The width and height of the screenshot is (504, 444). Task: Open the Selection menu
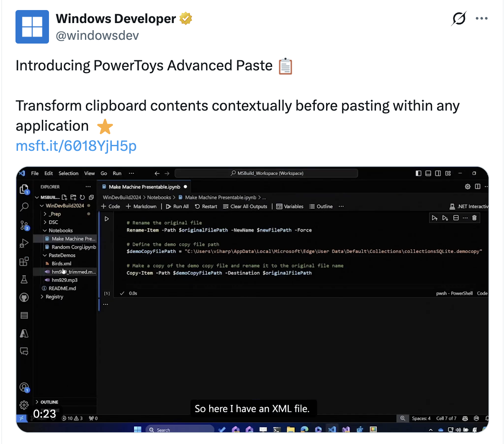pos(68,173)
